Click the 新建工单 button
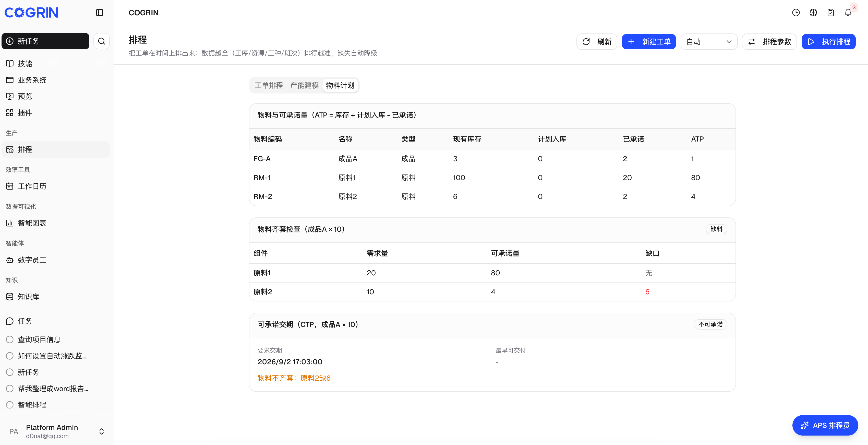The height and width of the screenshot is (445, 868). [649, 42]
